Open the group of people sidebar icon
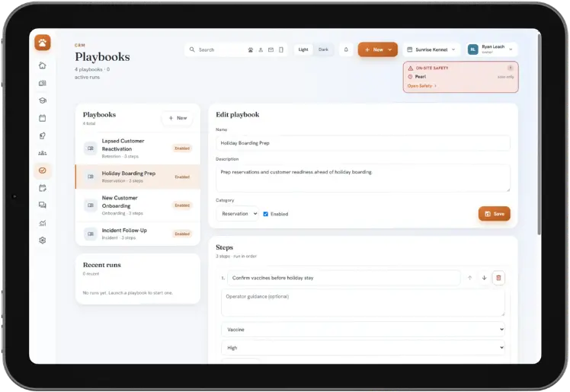The height and width of the screenshot is (392, 570). pyautogui.click(x=43, y=153)
